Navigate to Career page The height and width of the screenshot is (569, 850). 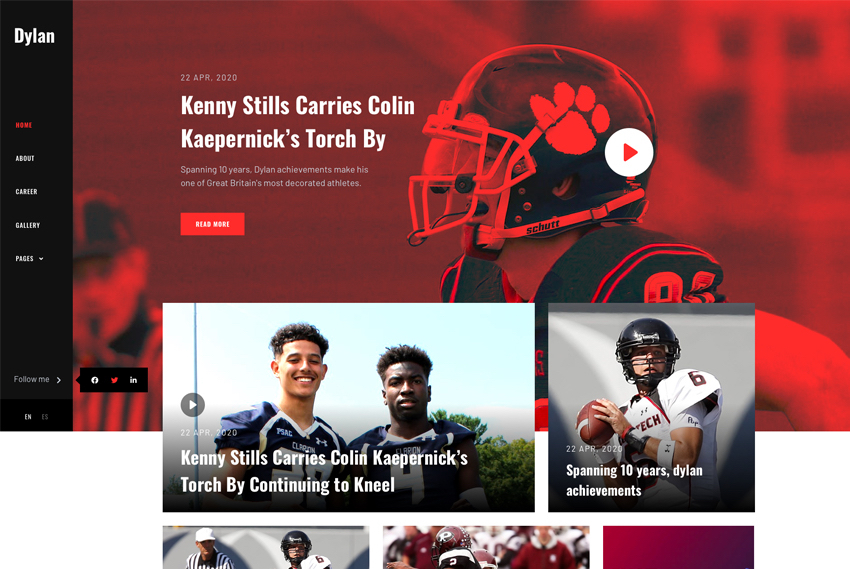(x=27, y=192)
